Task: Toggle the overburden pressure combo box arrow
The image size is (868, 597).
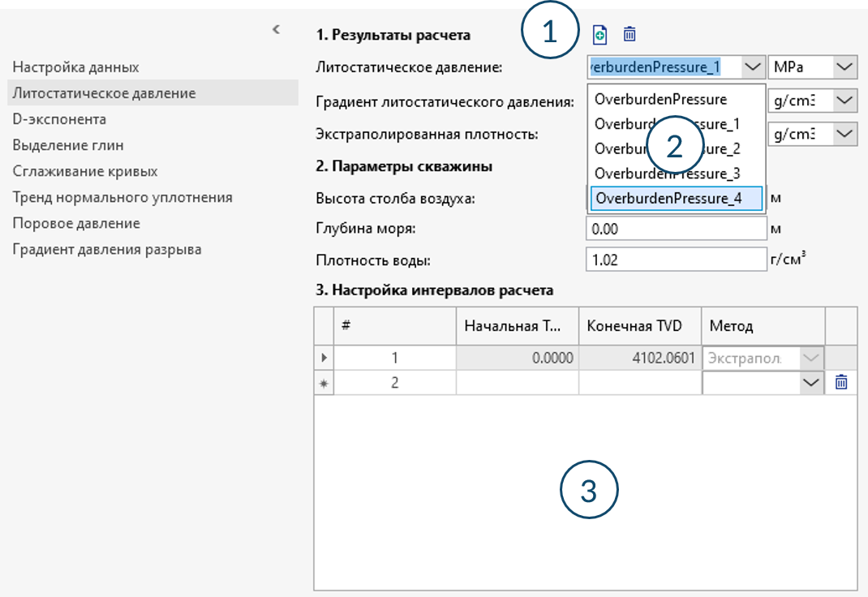Action: tap(752, 67)
